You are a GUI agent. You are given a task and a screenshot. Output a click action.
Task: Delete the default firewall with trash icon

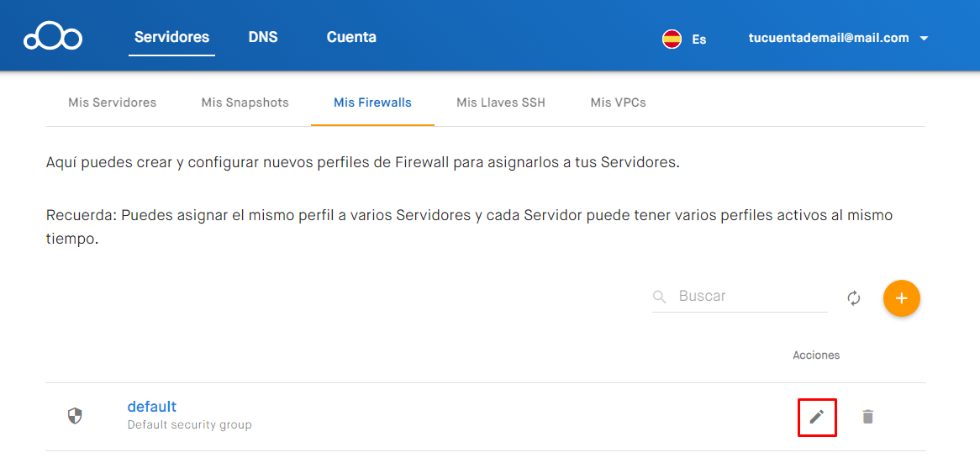click(x=867, y=417)
